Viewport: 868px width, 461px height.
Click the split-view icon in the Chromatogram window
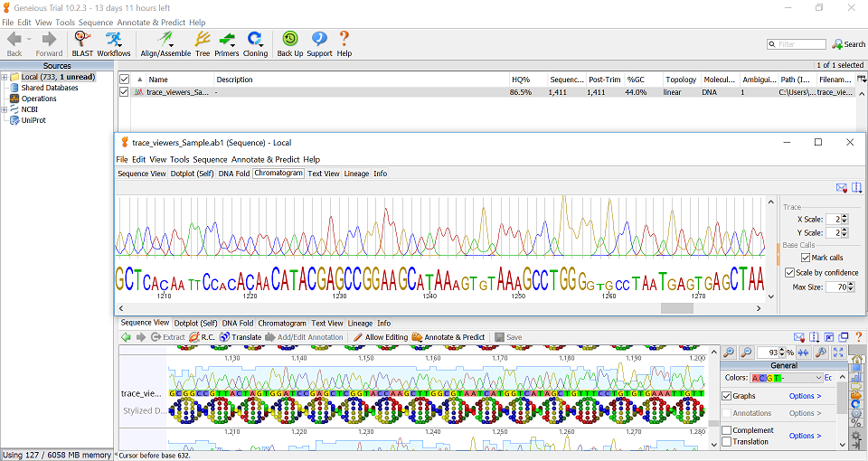(x=857, y=188)
